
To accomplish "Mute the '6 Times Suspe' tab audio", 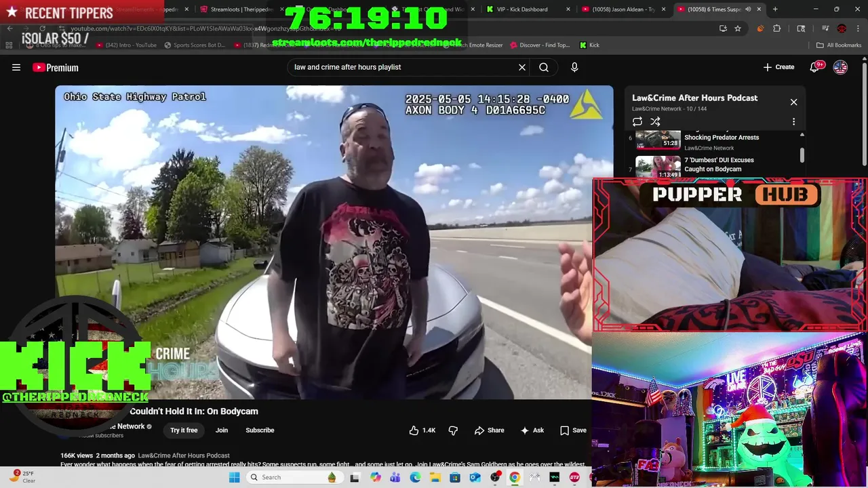I will [748, 9].
